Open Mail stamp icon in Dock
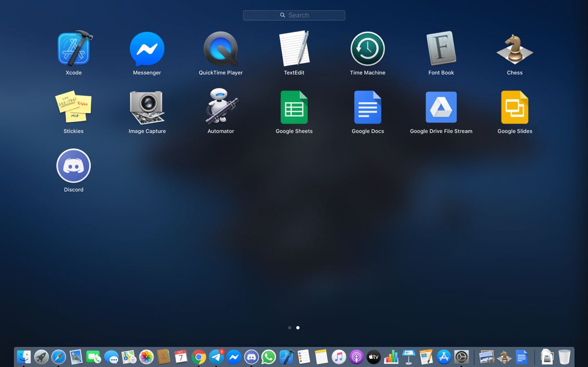 click(x=76, y=357)
